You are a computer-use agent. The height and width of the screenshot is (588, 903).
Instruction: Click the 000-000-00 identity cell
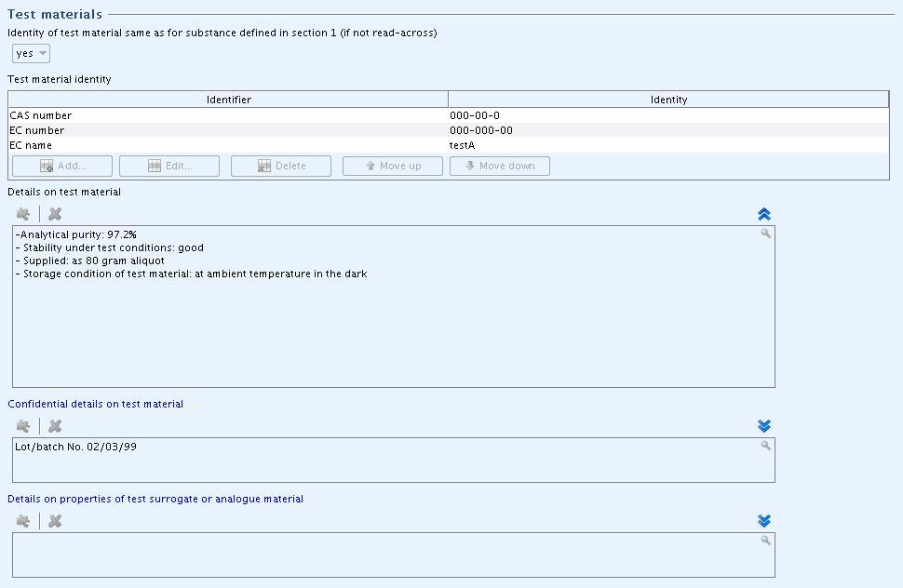point(668,130)
